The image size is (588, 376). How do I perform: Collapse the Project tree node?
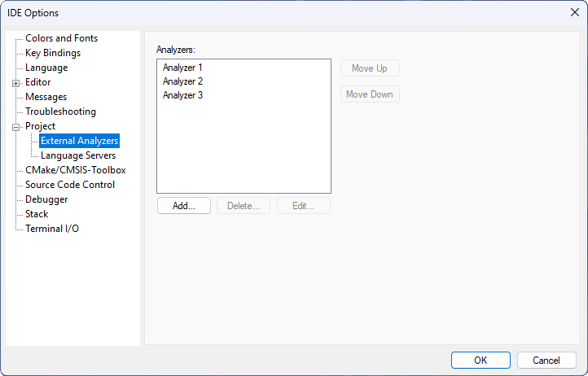(x=16, y=126)
